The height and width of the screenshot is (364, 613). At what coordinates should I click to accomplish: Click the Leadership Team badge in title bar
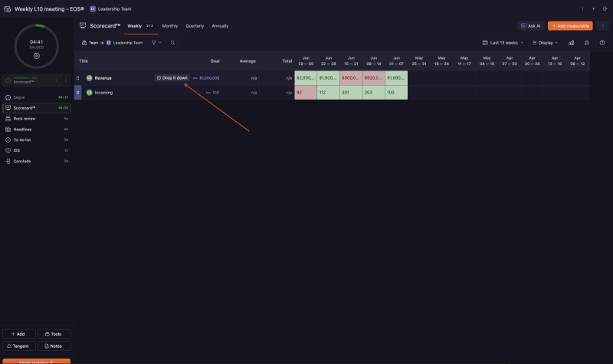click(x=110, y=8)
